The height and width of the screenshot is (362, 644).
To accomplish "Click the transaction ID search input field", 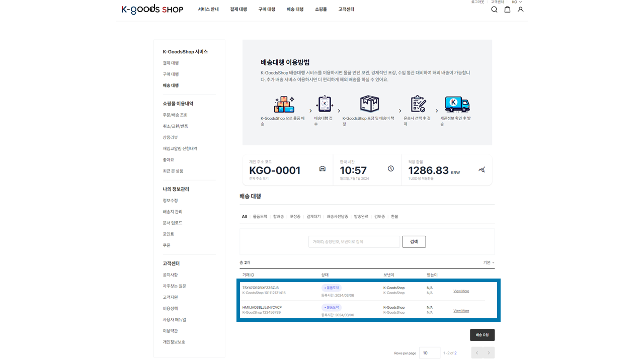I will (x=354, y=242).
